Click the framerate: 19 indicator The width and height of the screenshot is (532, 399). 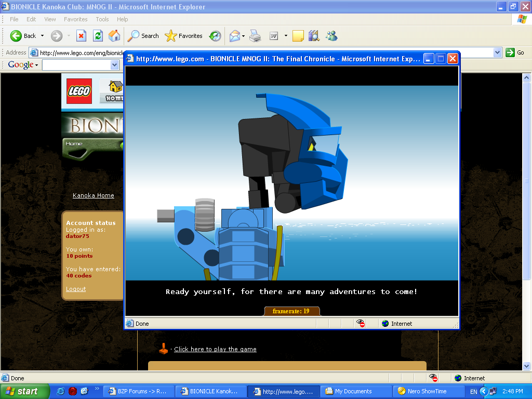[x=291, y=311]
